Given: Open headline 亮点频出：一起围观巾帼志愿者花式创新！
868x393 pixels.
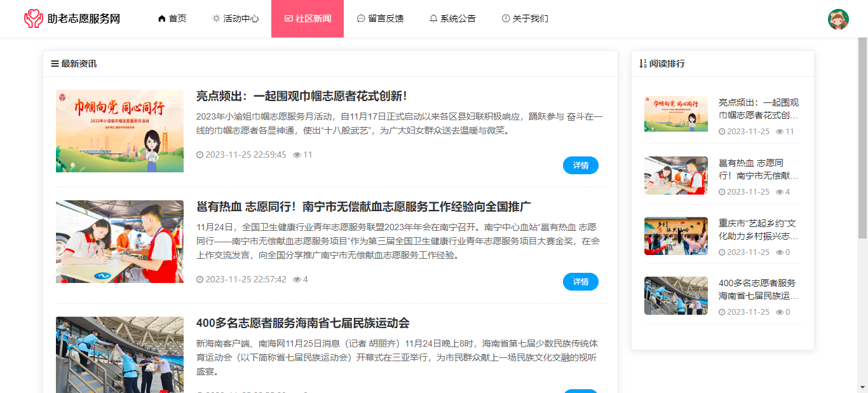Looking at the screenshot, I should pyautogui.click(x=301, y=96).
